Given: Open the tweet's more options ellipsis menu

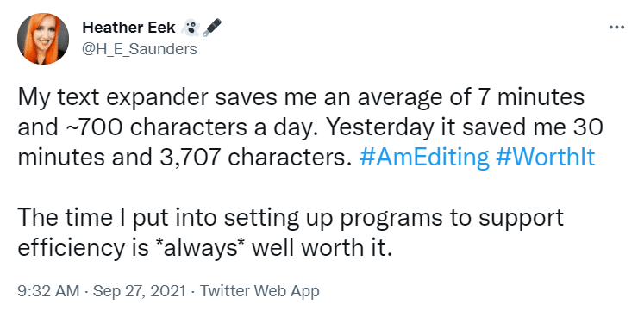Looking at the screenshot, I should [616, 28].
